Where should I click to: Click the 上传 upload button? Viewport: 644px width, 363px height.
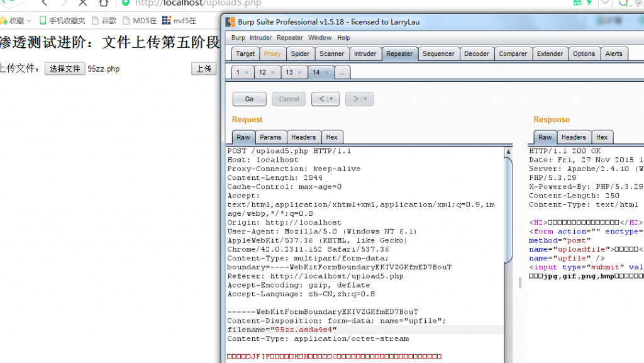click(x=204, y=69)
